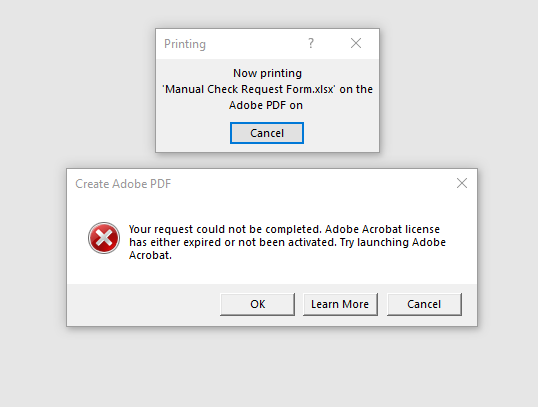Click the 'Adobe Acrobat license' phrase in the message
Screen dimensions: 538x407
coord(382,229)
